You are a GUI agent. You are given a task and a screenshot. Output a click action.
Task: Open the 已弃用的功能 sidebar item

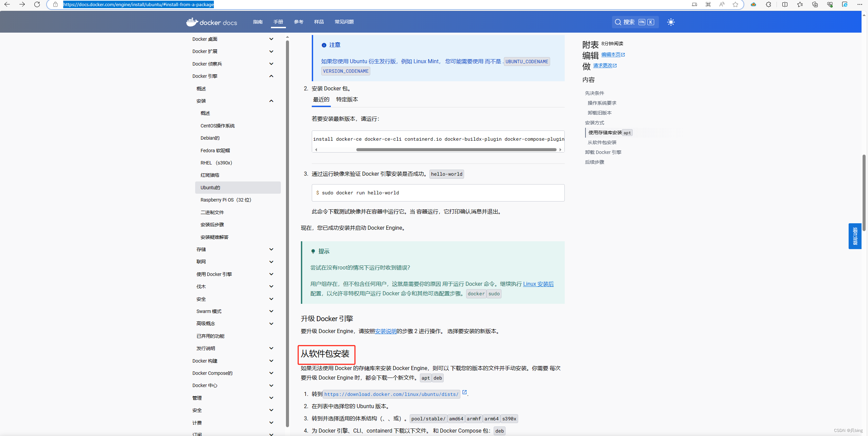click(x=210, y=336)
